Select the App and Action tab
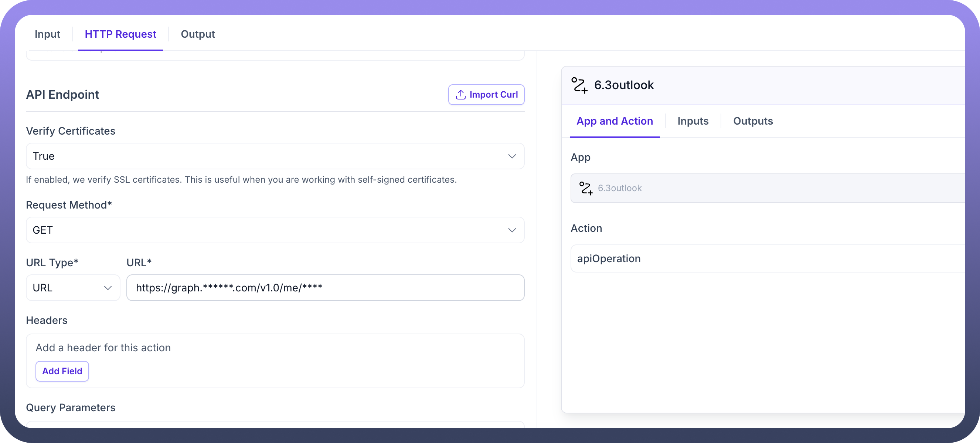 click(x=615, y=121)
